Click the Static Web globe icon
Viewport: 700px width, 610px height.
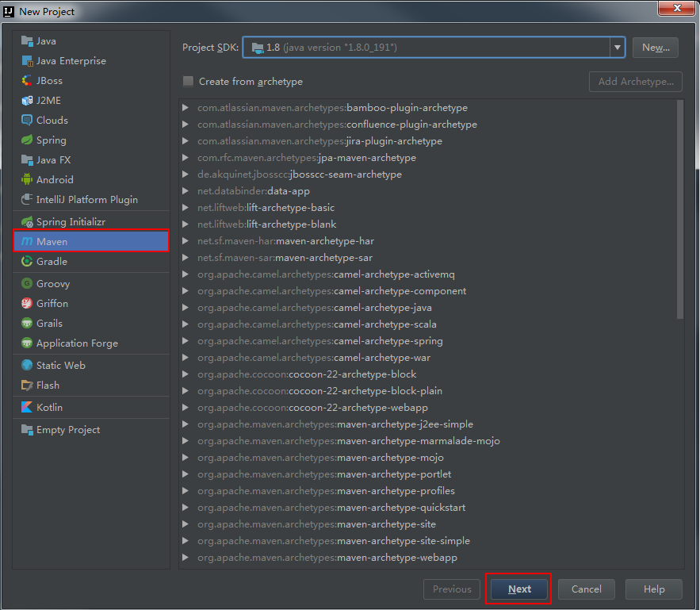coord(27,365)
